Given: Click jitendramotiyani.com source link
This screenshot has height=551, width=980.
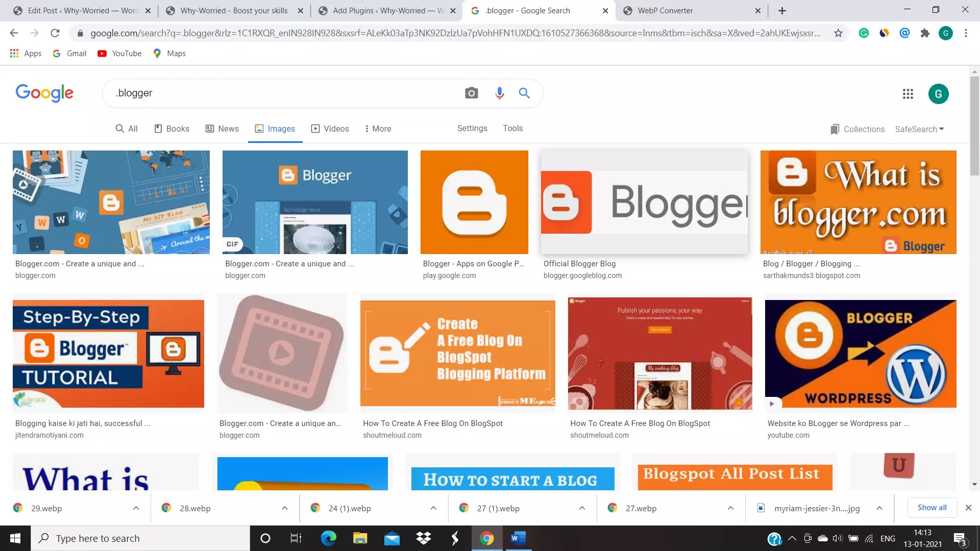Looking at the screenshot, I should point(50,435).
